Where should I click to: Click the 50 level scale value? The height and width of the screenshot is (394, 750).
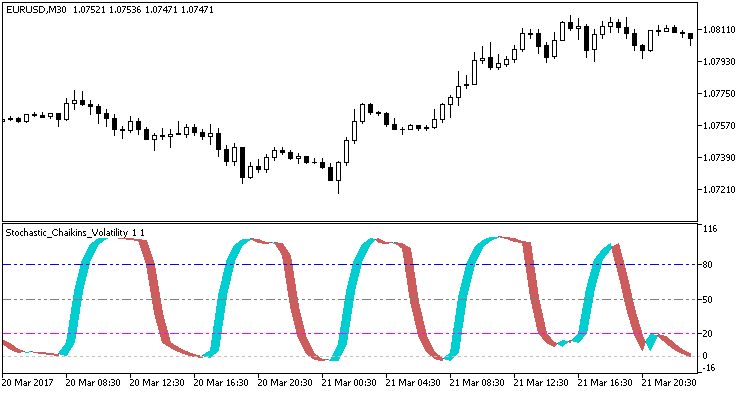pos(707,300)
